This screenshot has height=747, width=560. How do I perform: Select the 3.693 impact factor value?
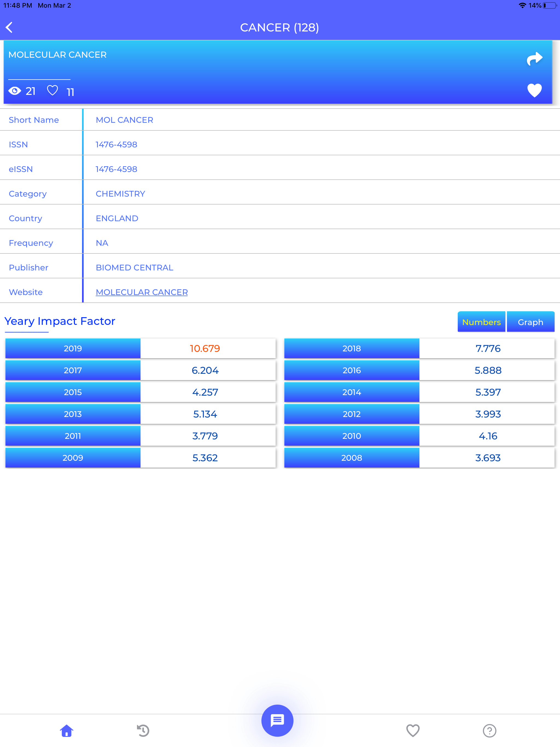(488, 458)
